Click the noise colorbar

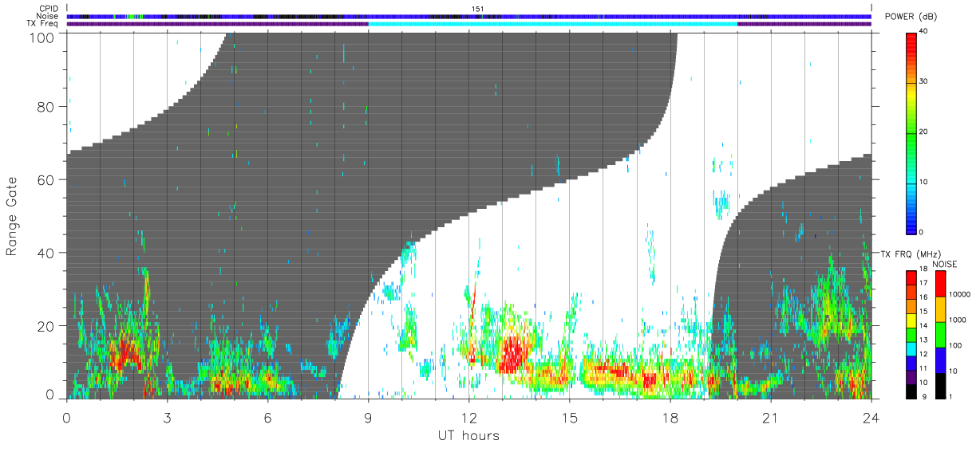pos(941,334)
